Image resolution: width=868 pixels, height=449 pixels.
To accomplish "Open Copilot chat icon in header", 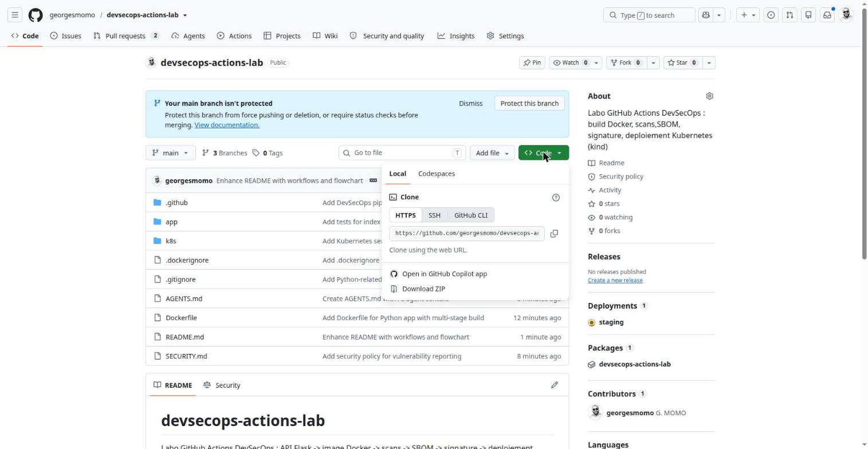I will pyautogui.click(x=706, y=15).
